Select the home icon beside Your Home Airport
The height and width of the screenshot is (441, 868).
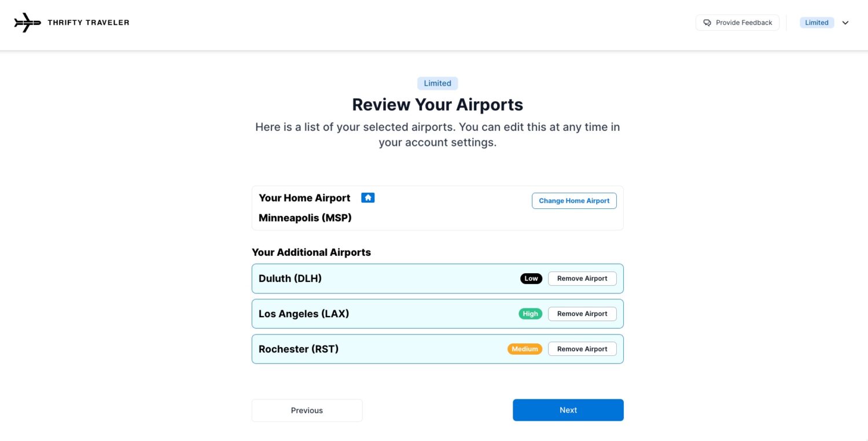[368, 197]
